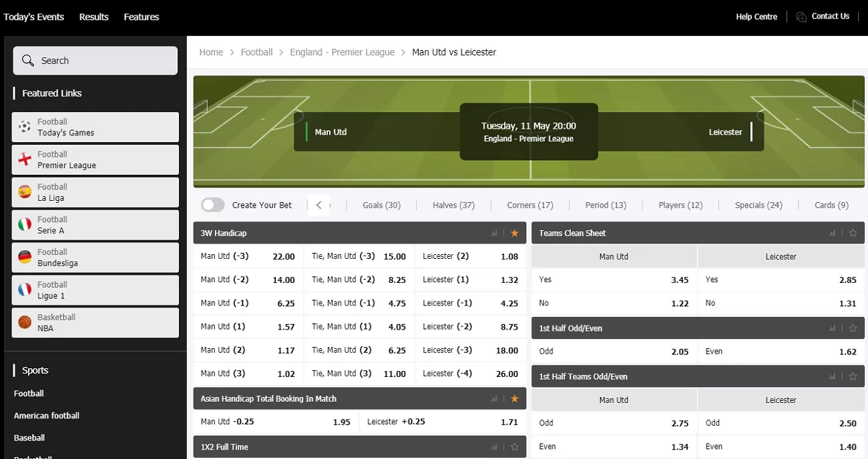Viewport: 868px width, 459px height.
Task: Unstar Asian Handicap Total Booking In Match
Action: point(514,399)
